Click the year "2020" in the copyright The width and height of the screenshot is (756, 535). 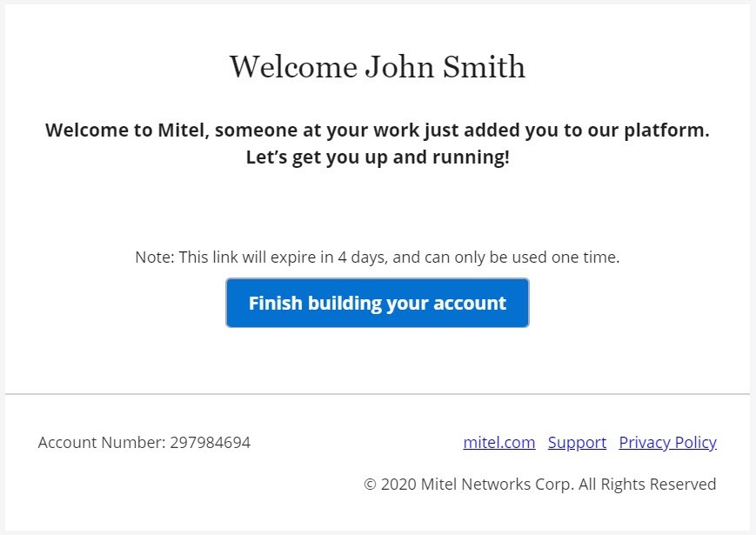398,484
